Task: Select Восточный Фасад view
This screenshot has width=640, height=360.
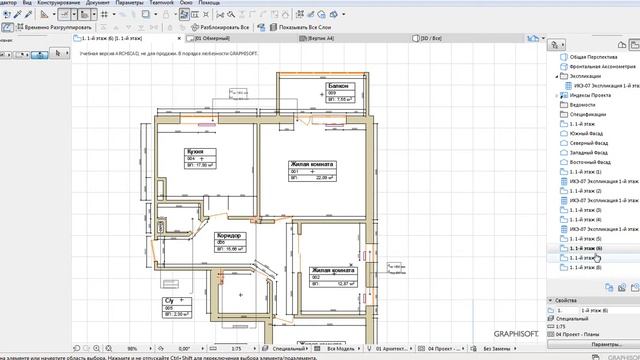Action: point(590,162)
